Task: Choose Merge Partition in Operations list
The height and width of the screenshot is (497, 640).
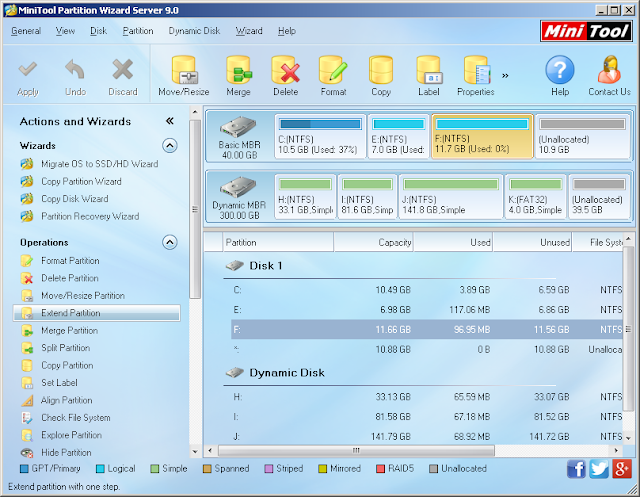Action: (69, 331)
